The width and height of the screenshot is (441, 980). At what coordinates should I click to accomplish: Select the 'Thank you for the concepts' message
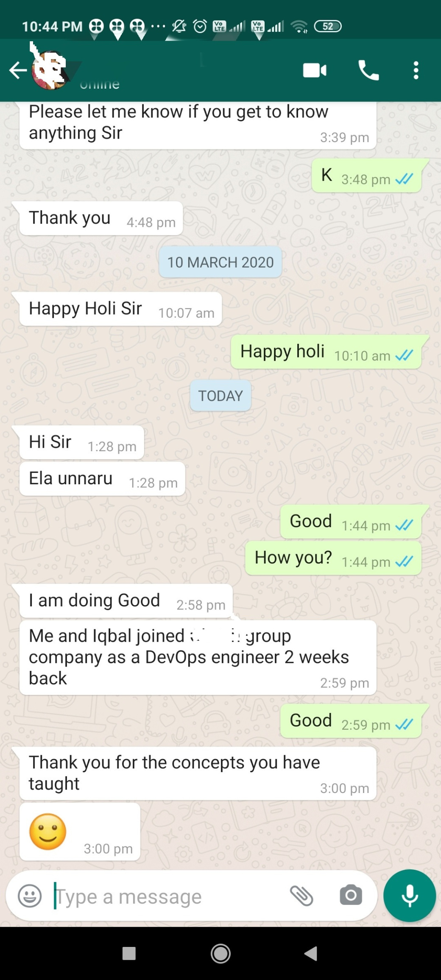point(198,773)
